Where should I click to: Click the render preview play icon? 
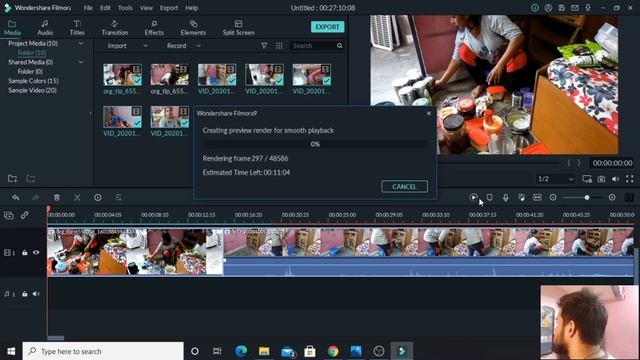click(473, 197)
